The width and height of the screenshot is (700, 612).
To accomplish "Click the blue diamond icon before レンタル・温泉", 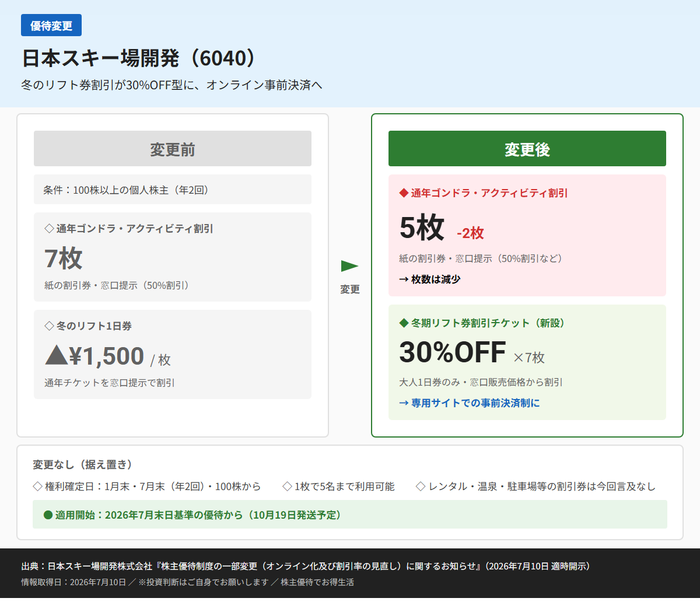I will (421, 487).
